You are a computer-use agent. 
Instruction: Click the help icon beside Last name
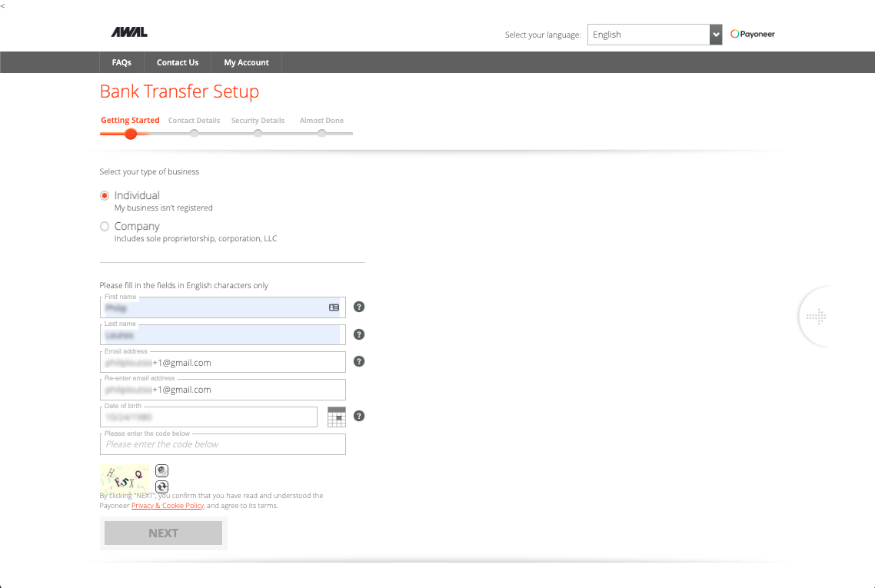pyautogui.click(x=359, y=334)
